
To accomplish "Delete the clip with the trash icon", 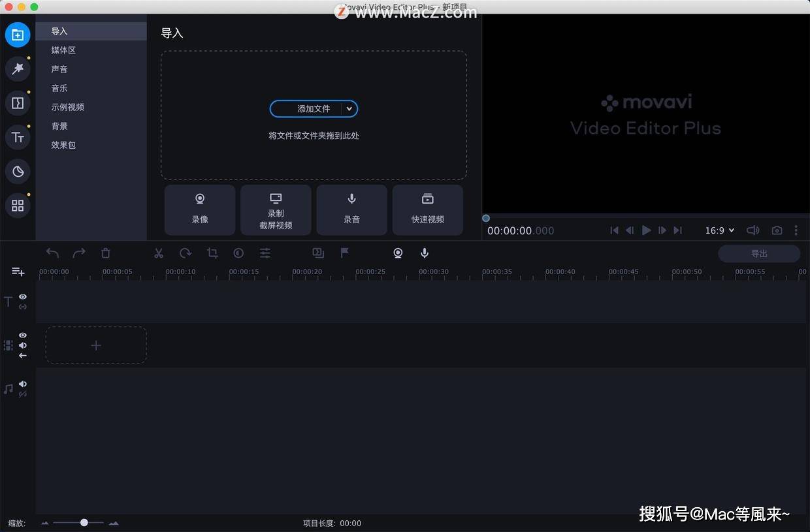I will [x=106, y=253].
